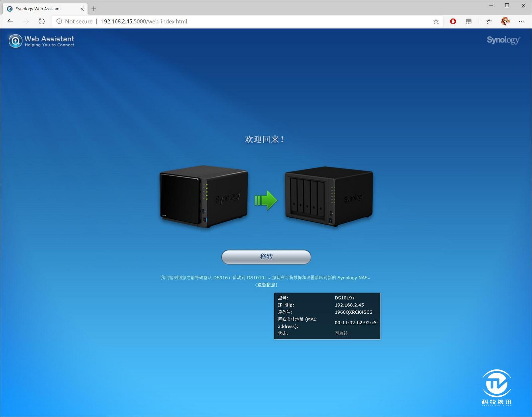Click the Web Assistant logo

(x=42, y=41)
